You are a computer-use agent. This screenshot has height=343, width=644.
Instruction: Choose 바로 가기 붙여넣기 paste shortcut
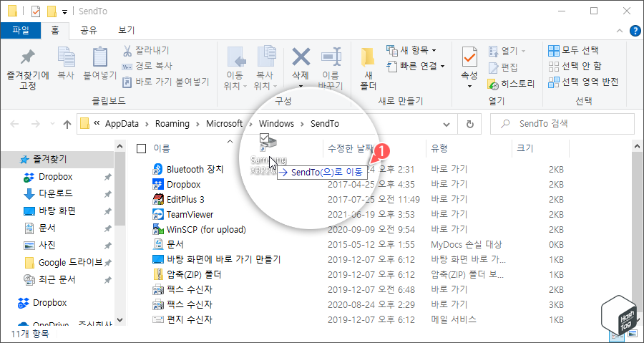(x=166, y=82)
